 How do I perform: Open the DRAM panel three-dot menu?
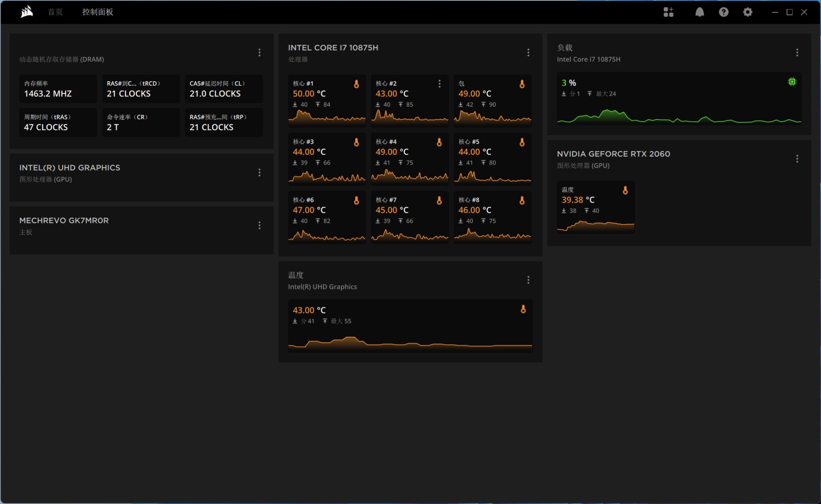pos(260,53)
